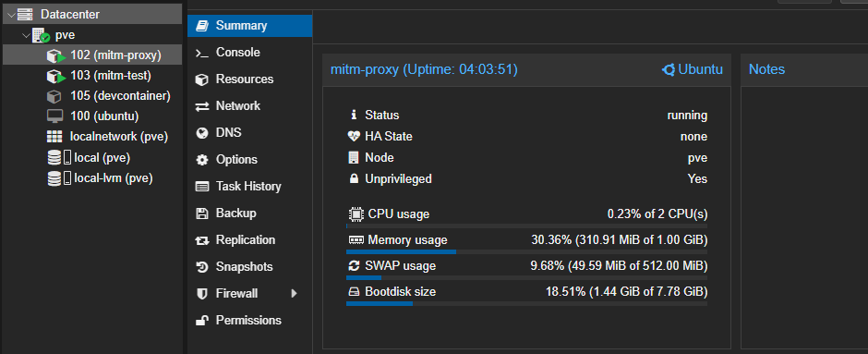Collapse the pve node chevron

pos(26,35)
